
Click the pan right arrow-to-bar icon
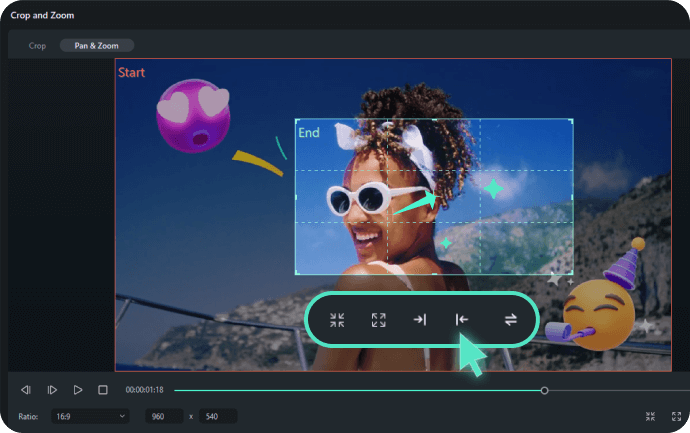click(420, 319)
